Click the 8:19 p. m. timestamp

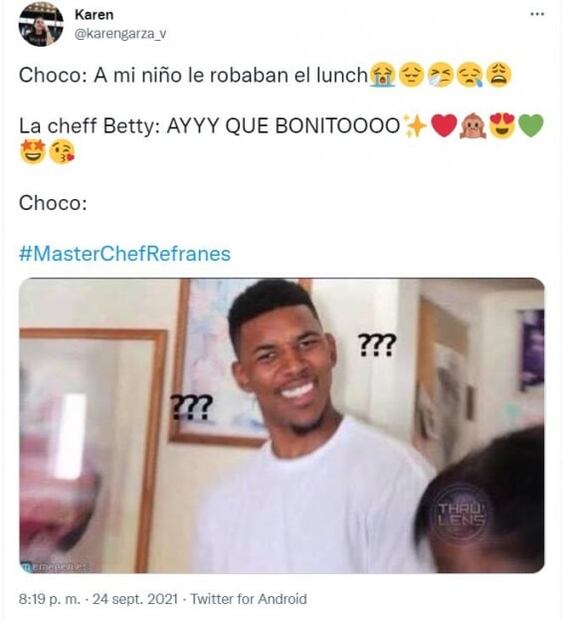(x=49, y=599)
